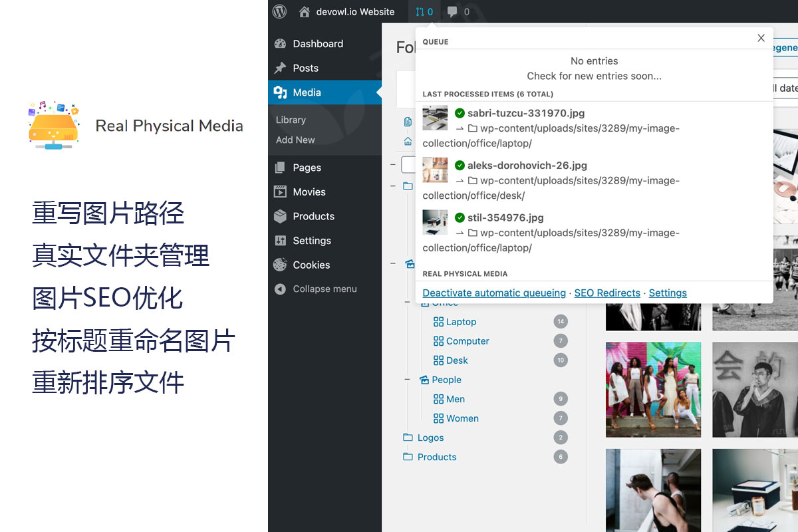Viewport: 798px width, 532px height.
Task: Select the Media menu item
Action: tap(325, 92)
